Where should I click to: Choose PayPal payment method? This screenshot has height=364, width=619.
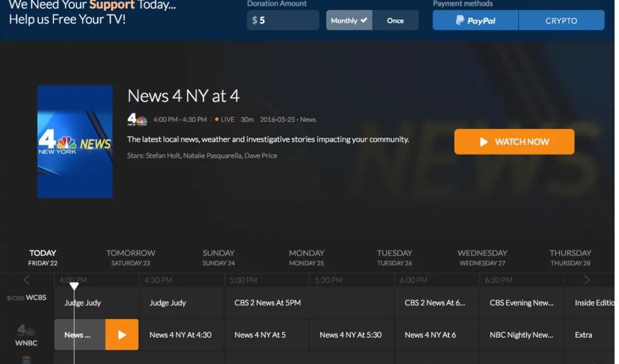point(475,21)
